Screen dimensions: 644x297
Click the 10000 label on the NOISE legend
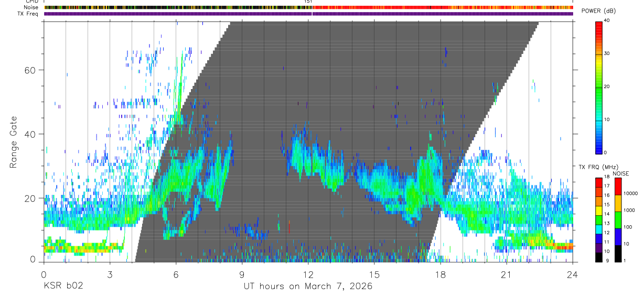(x=631, y=193)
